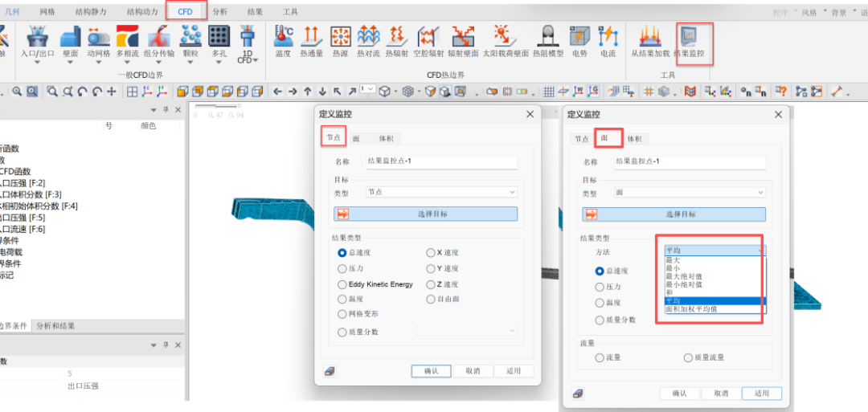The image size is (868, 412).
Task: Click eraser icon in right 定义监控 dialog
Action: click(578, 394)
